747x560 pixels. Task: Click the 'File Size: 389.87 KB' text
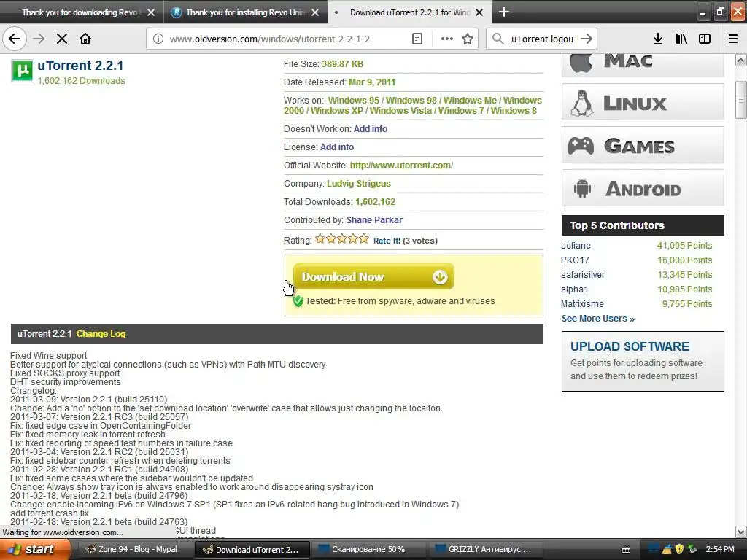(323, 64)
